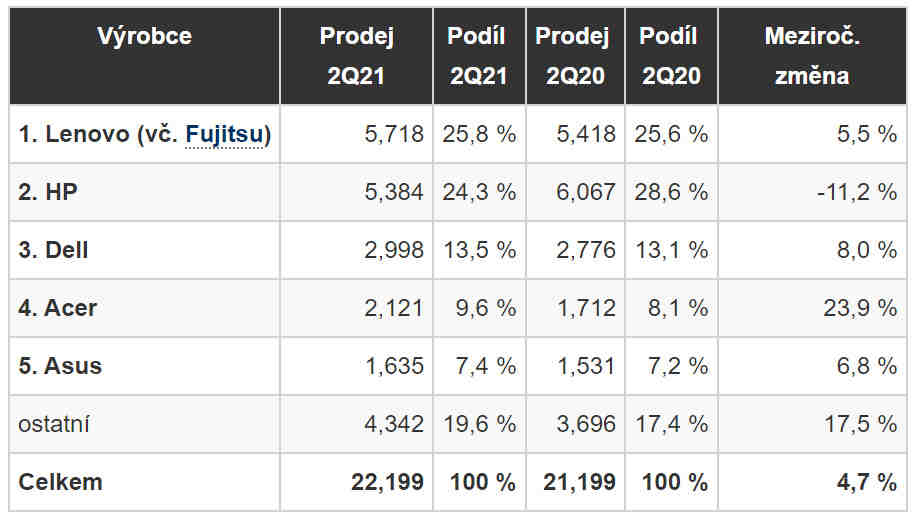This screenshot has height=524, width=915.
Task: Click the Prodej 2Q21 column header
Action: [x=356, y=56]
